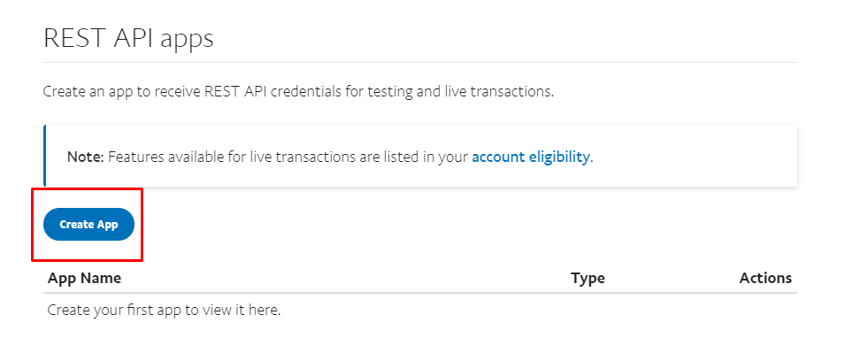The image size is (868, 338).
Task: Click the description sentence about REST API credentials
Action: [298, 91]
